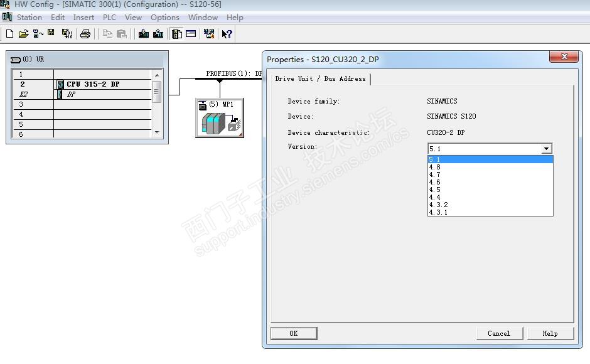Click the context Help arrow icon

pos(227,34)
